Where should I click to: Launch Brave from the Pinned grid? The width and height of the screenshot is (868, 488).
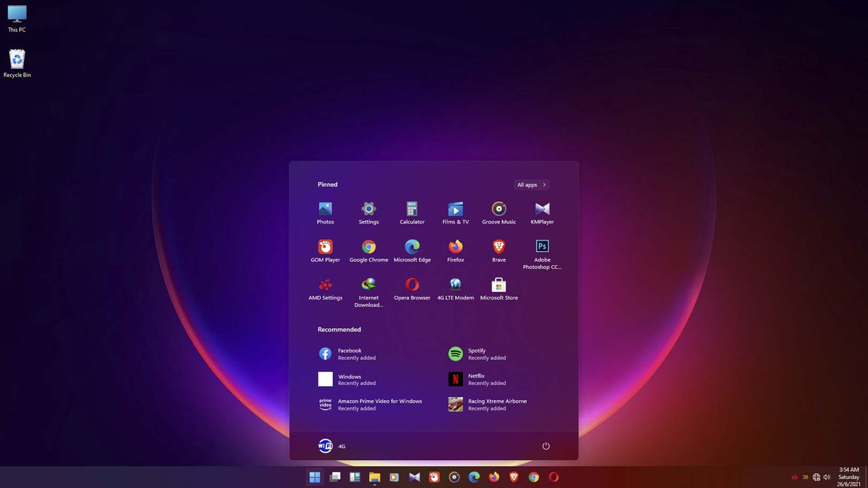click(x=499, y=251)
